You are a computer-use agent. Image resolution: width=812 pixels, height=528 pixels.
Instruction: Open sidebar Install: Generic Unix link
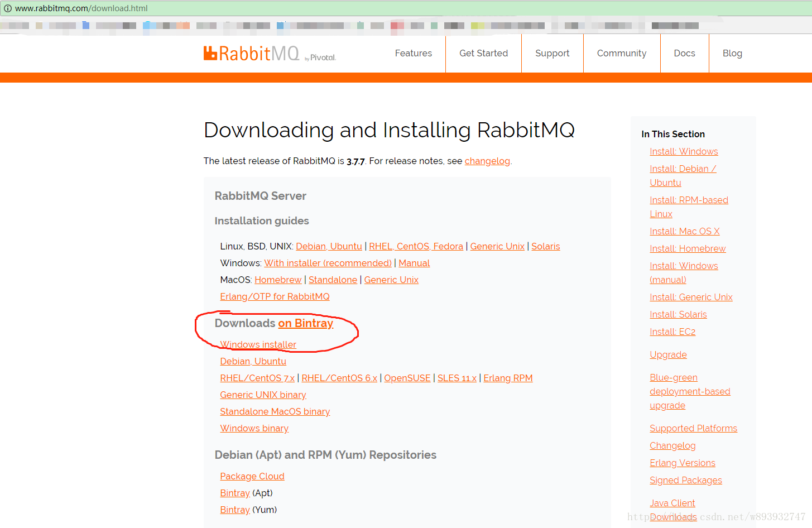[691, 297]
